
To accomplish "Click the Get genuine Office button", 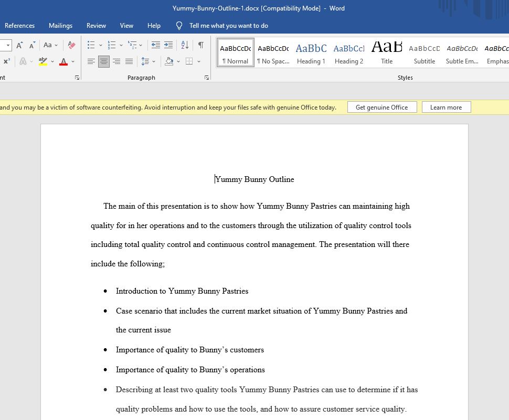I will (382, 107).
